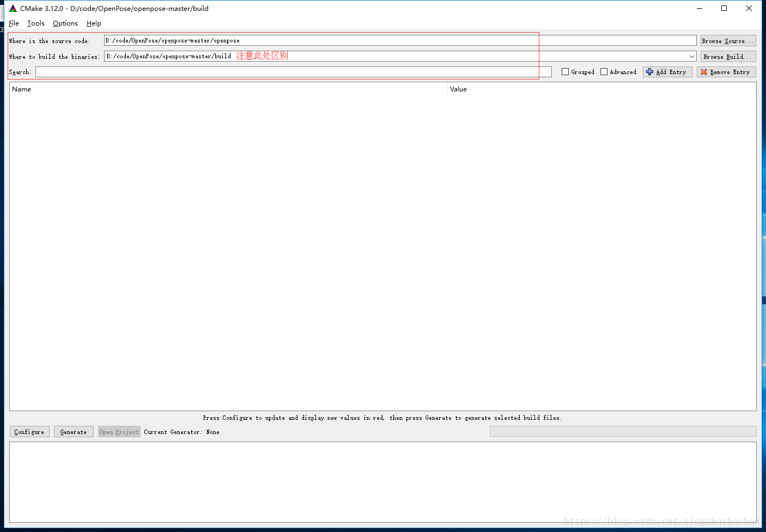The height and width of the screenshot is (532, 766).
Task: Open the Tools menu
Action: click(x=36, y=23)
